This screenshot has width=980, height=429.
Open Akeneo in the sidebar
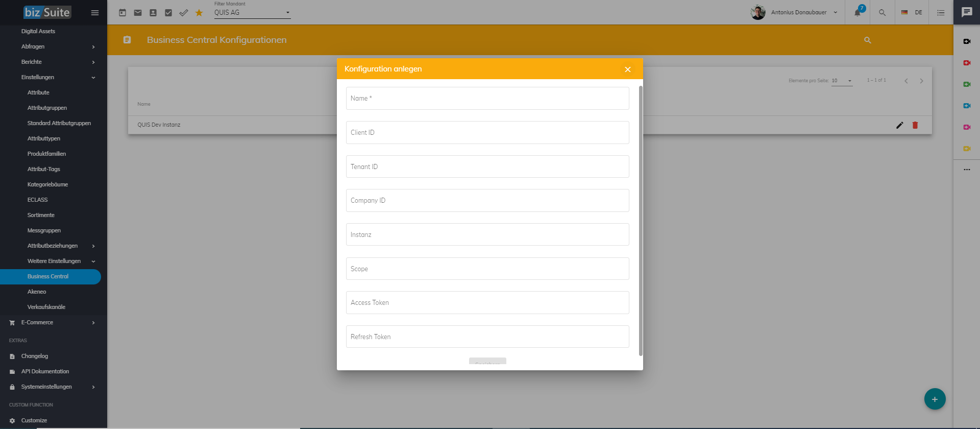tap(37, 292)
